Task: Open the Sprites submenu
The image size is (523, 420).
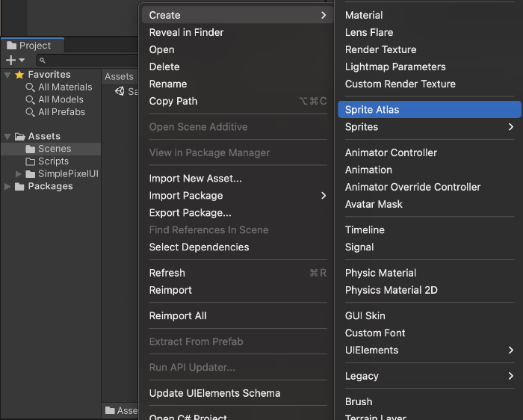Action: tap(430, 127)
